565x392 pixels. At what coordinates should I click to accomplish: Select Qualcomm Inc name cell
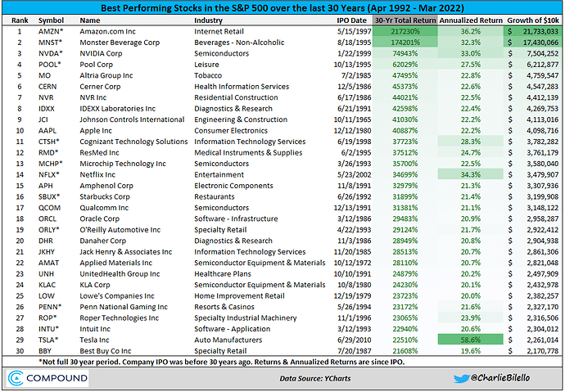[104, 208]
